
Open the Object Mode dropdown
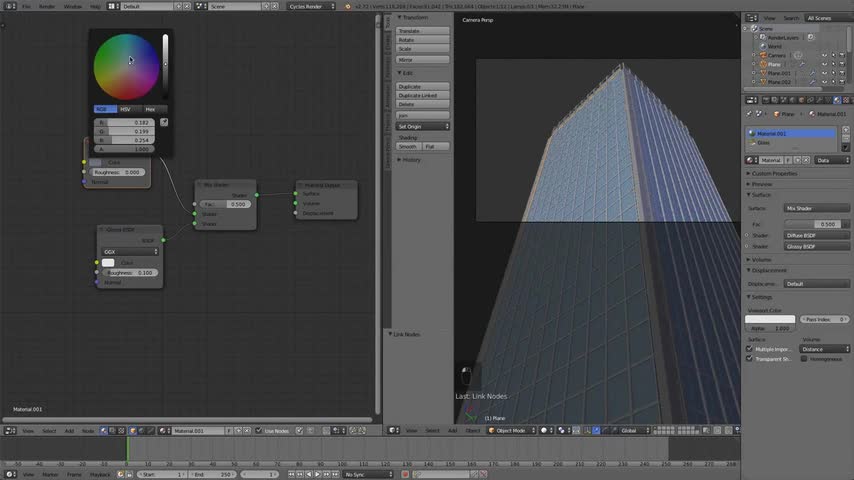click(x=511, y=430)
